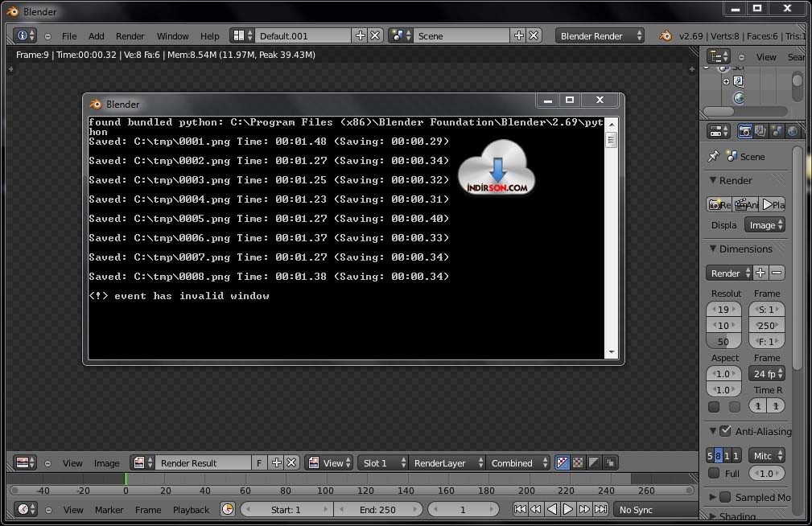Open the Combined pass dropdown
The height and width of the screenshot is (526, 812).
point(518,462)
